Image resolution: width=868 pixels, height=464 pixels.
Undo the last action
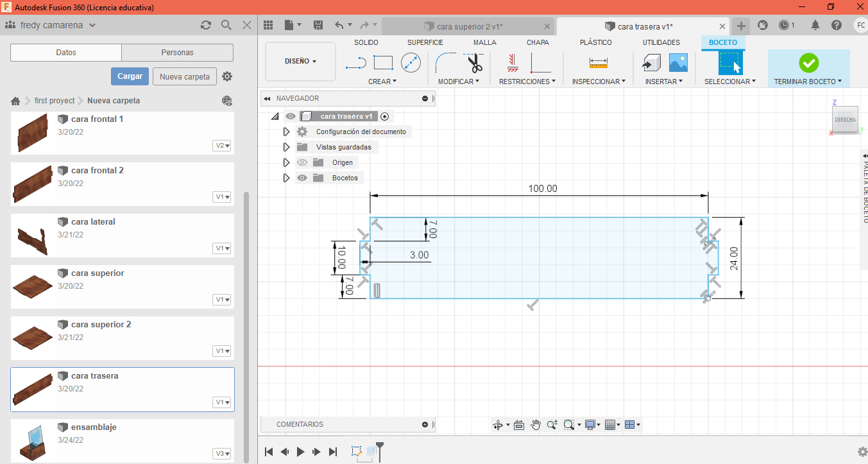click(340, 25)
